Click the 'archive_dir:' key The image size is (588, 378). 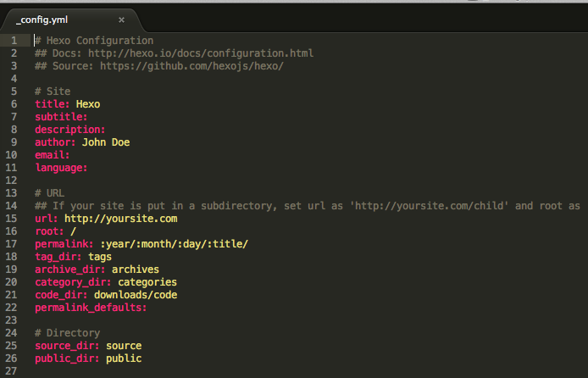(69, 270)
